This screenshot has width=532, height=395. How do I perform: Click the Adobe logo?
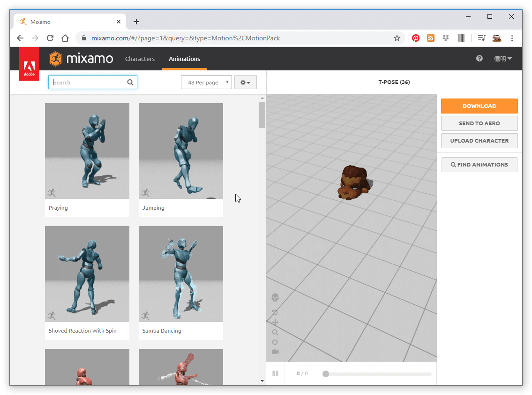tap(29, 64)
